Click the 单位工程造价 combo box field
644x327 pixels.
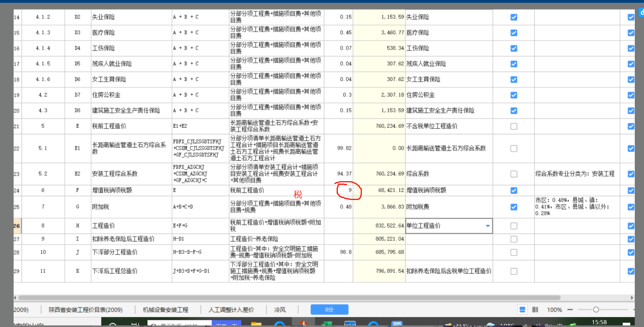[449, 226]
